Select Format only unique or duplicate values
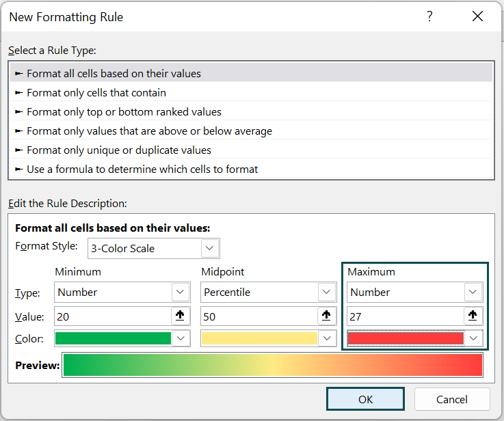 [251, 150]
